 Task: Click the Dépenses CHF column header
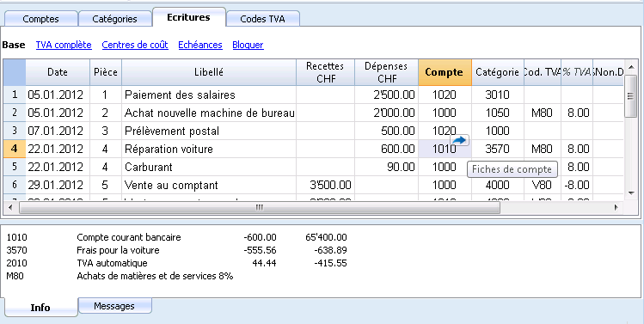coord(386,72)
